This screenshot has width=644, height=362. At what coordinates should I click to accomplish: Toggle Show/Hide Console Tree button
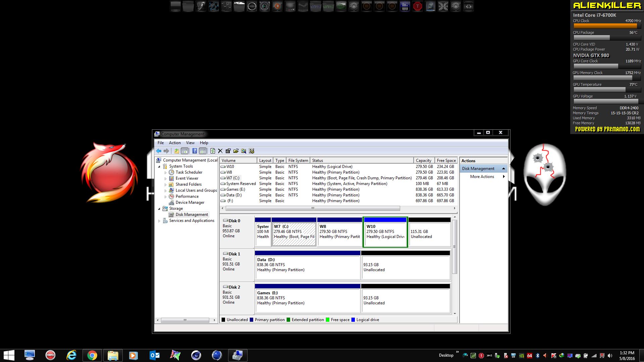pos(184,151)
